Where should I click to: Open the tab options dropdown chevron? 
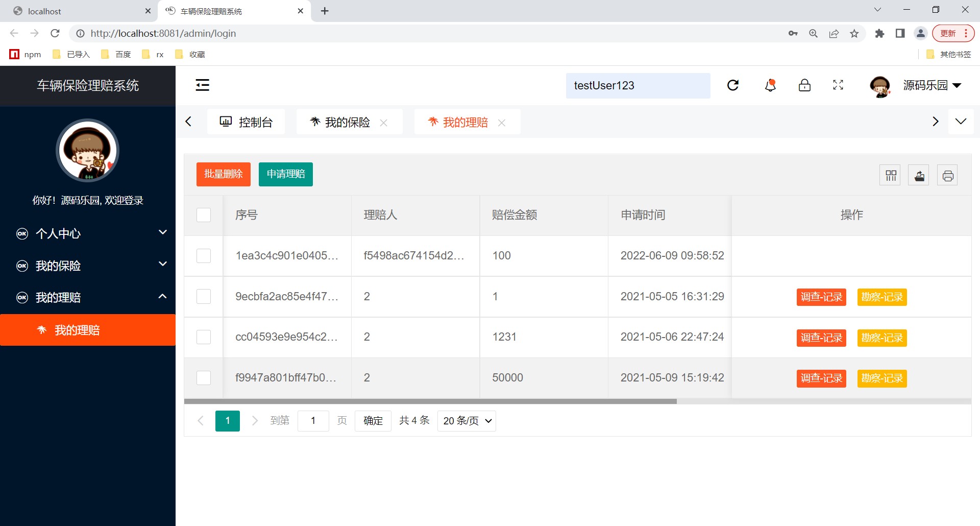961,122
